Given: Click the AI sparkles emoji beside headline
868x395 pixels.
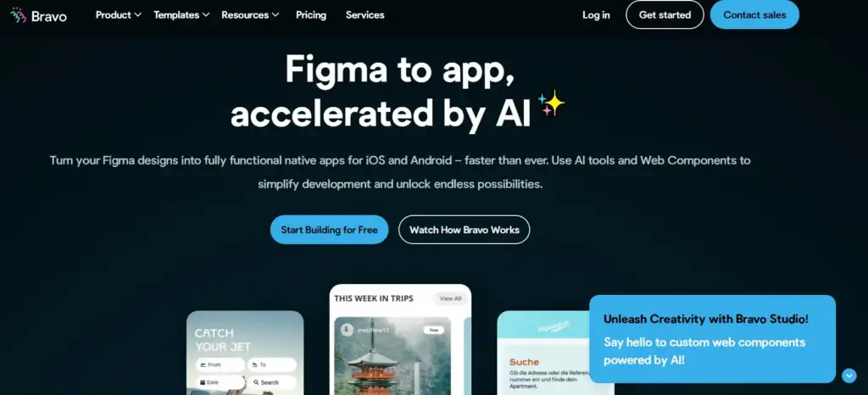Looking at the screenshot, I should click(551, 103).
